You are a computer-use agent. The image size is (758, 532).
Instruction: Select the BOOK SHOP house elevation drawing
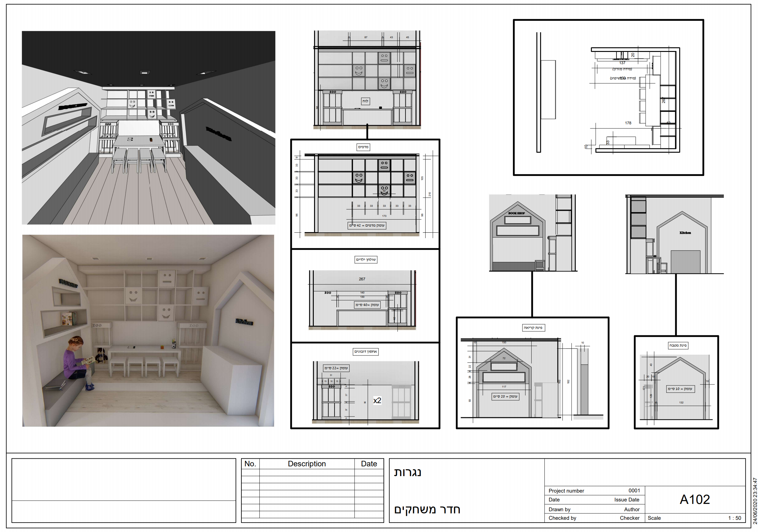click(533, 233)
